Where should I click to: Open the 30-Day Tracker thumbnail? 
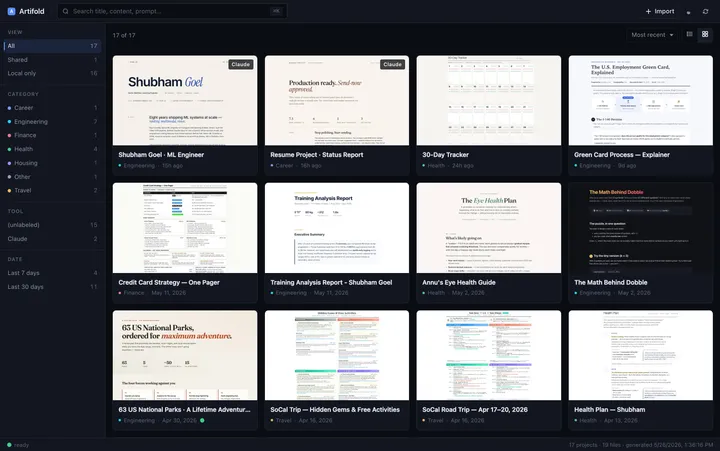[x=489, y=101]
